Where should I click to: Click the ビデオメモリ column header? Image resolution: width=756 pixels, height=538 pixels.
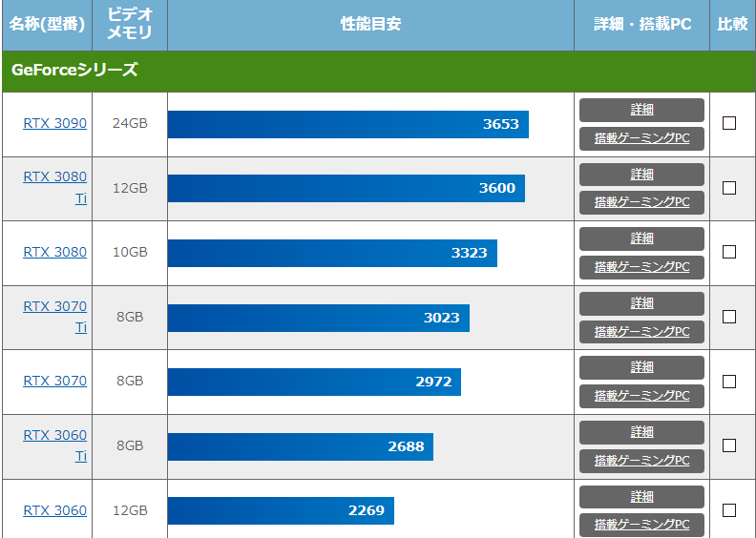click(130, 25)
